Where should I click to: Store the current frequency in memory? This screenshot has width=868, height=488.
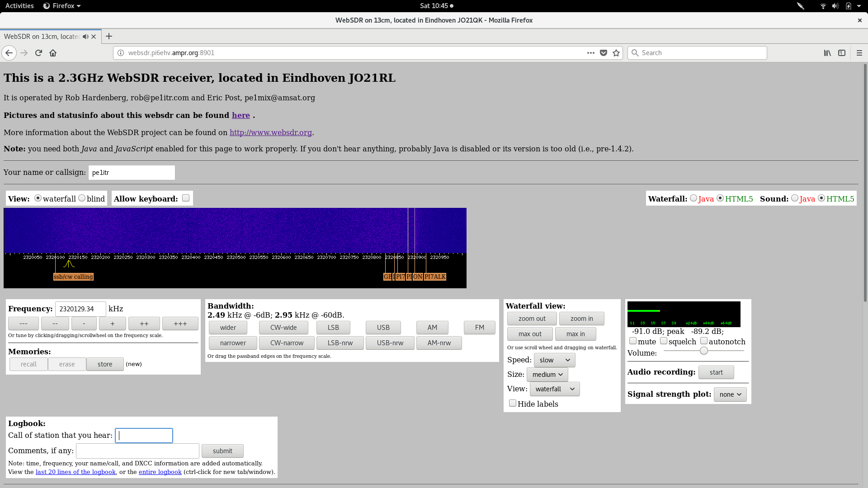[x=105, y=364]
